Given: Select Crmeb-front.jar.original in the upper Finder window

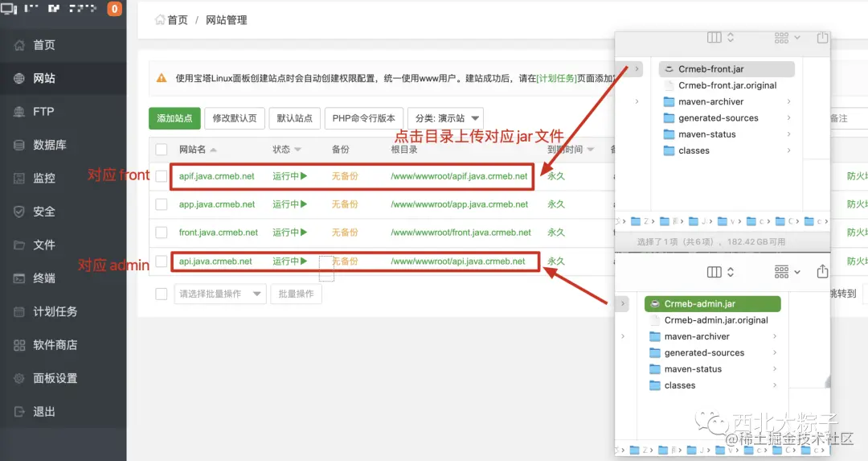Looking at the screenshot, I should pyautogui.click(x=727, y=85).
